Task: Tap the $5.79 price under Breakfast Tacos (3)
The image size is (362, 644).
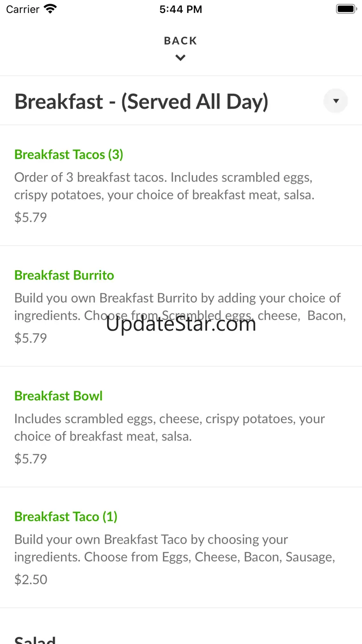Action: point(31,217)
